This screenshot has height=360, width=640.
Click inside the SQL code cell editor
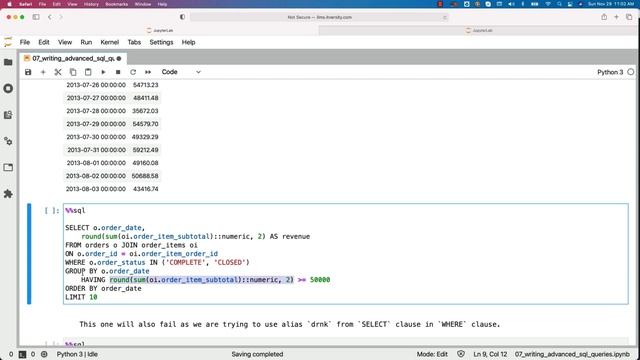pyautogui.click(x=345, y=254)
